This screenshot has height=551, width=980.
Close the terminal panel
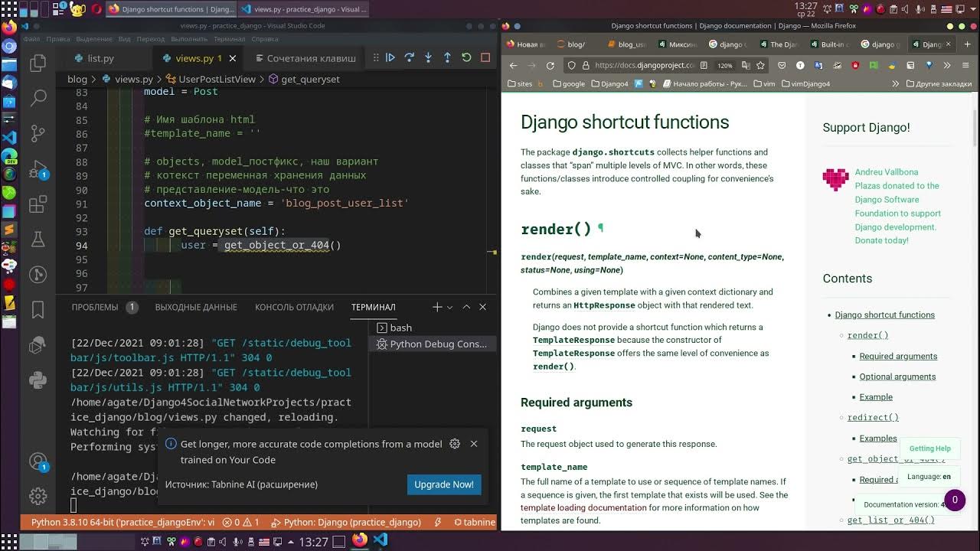click(482, 307)
